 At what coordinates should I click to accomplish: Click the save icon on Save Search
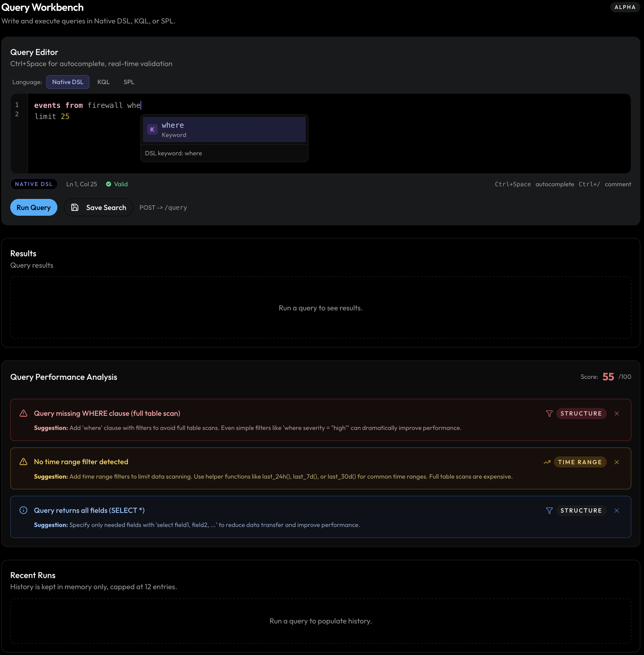tap(75, 207)
